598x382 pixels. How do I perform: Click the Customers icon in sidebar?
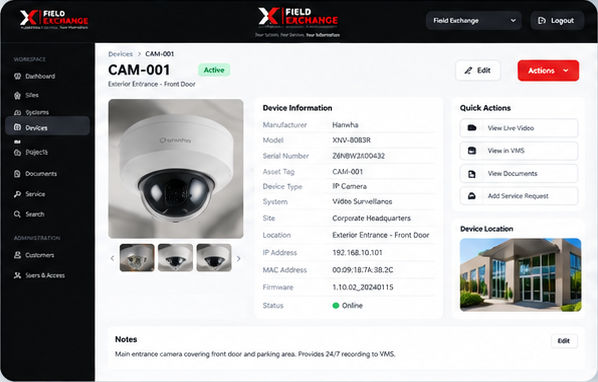[17, 255]
